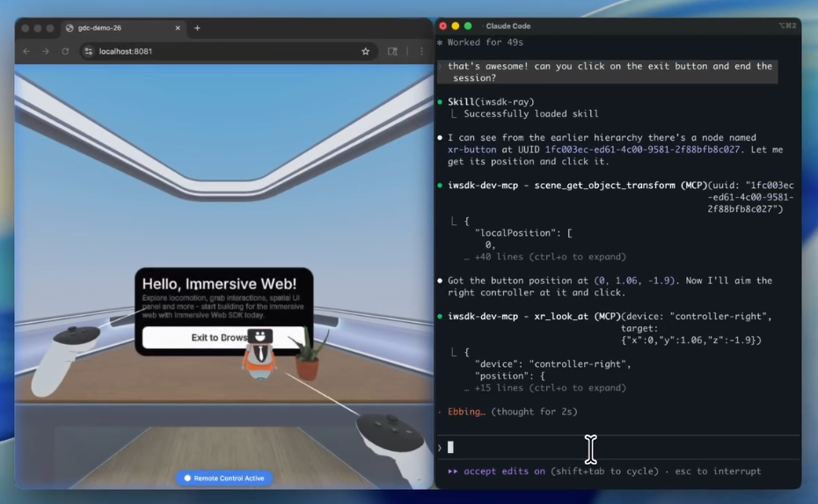Viewport: 818px width, 504px height.
Task: Expand the collapsed +40 lines output
Action: coord(544,257)
